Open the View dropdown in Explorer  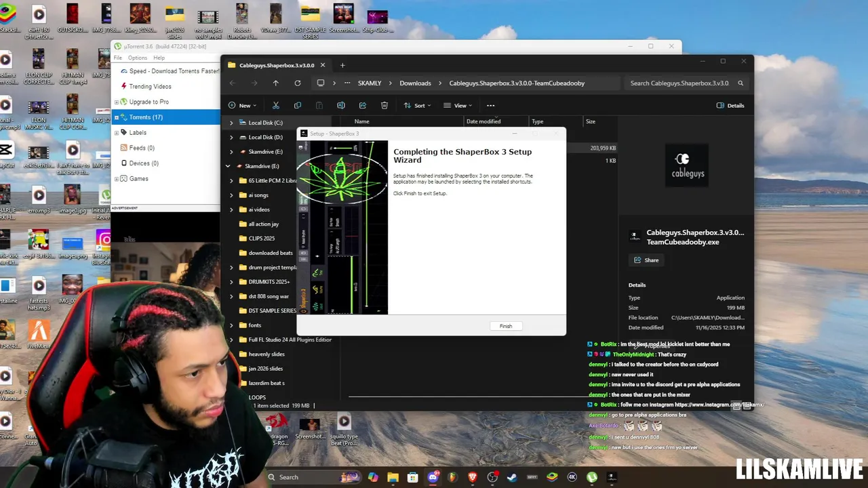pos(458,106)
